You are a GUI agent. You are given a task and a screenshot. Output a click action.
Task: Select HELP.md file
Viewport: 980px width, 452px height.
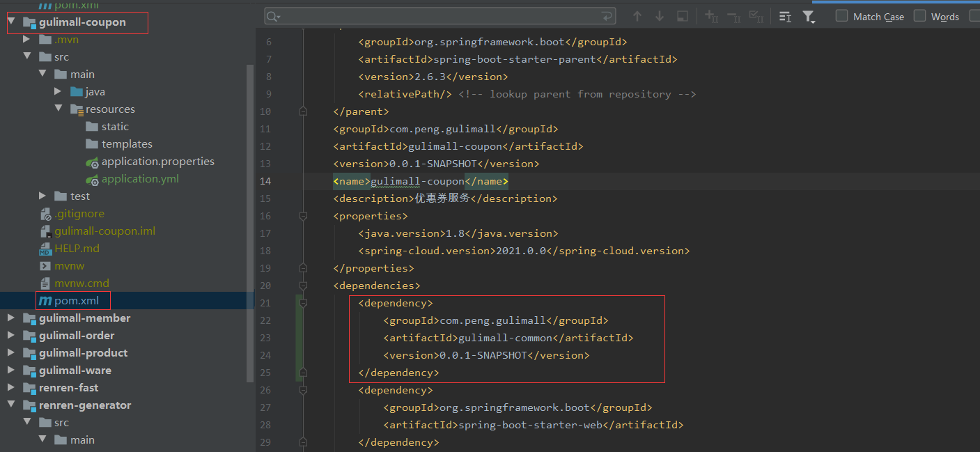(x=77, y=249)
